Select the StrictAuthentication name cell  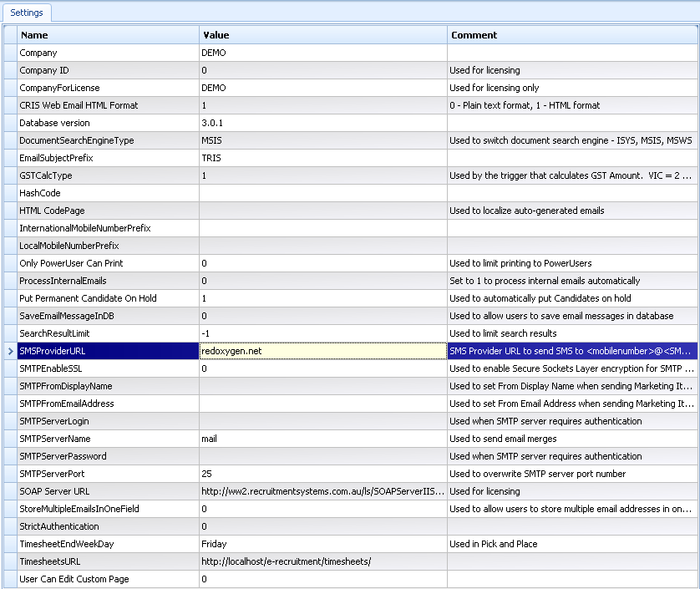click(108, 526)
